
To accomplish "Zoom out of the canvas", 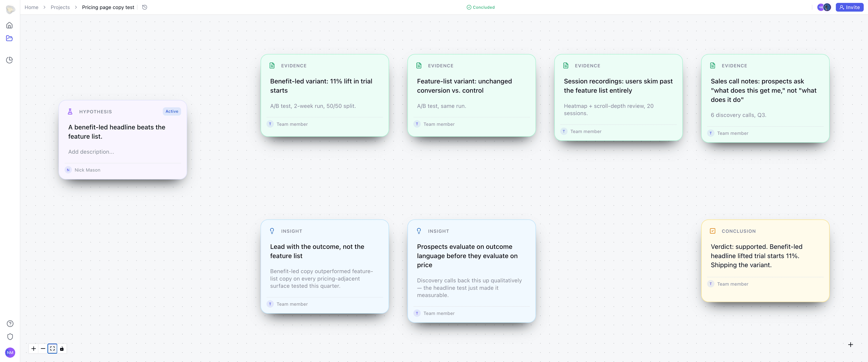I will (43, 348).
